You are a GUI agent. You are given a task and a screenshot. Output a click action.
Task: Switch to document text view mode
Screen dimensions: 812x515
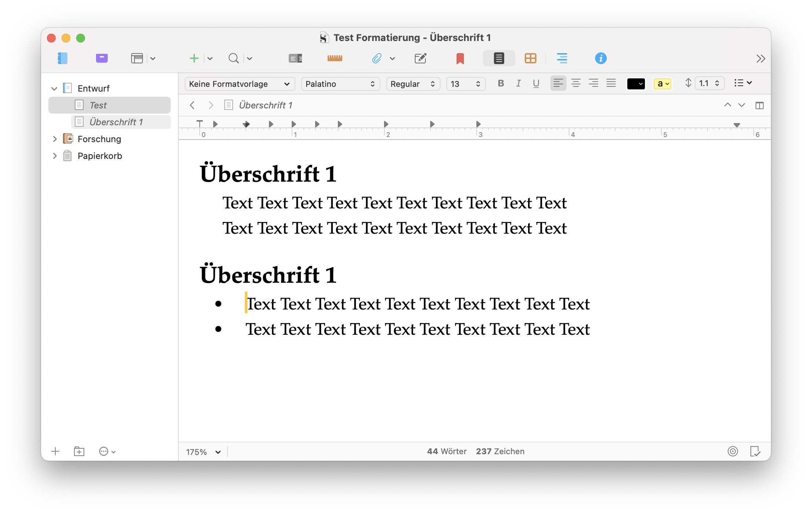coord(499,58)
